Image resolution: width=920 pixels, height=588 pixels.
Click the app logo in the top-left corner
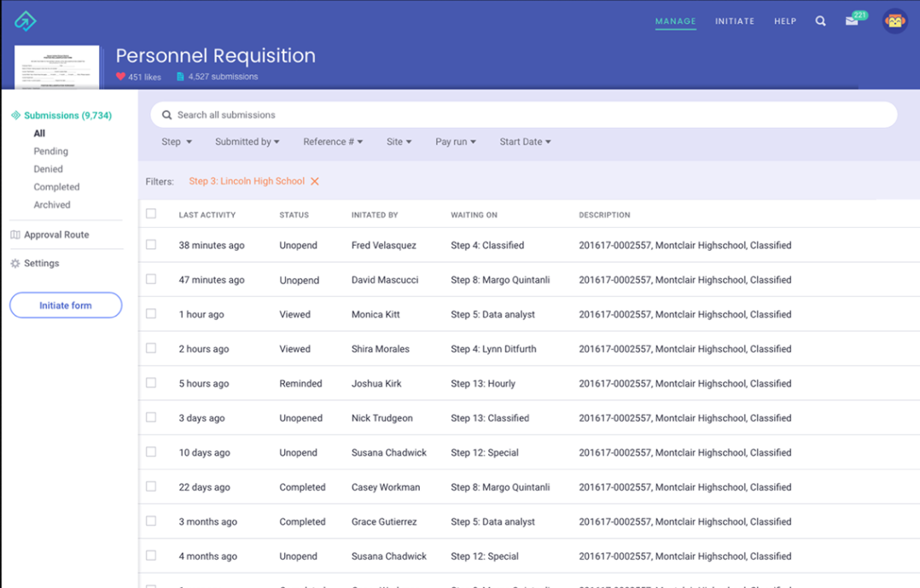coord(24,20)
